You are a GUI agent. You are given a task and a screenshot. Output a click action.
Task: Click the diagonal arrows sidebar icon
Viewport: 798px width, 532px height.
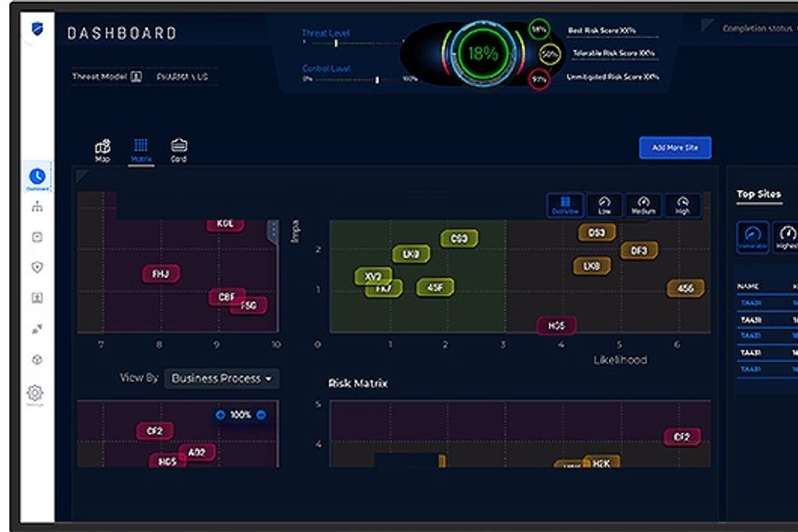tap(37, 329)
